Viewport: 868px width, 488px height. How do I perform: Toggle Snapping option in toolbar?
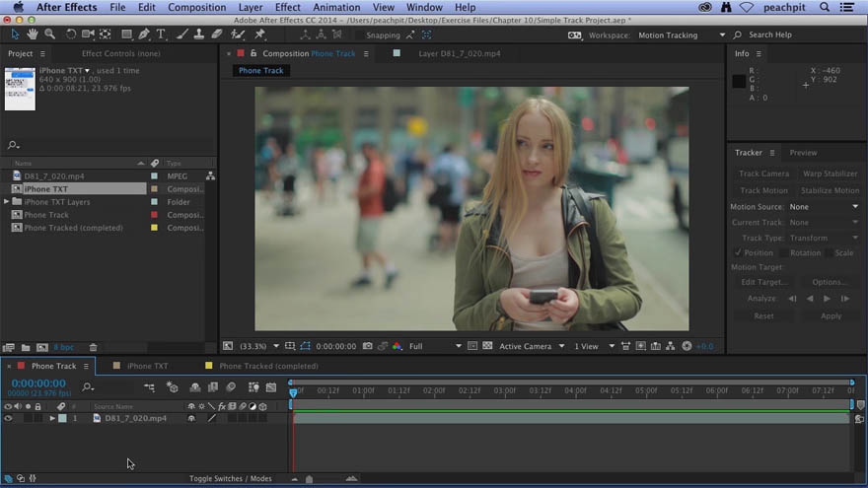(383, 35)
